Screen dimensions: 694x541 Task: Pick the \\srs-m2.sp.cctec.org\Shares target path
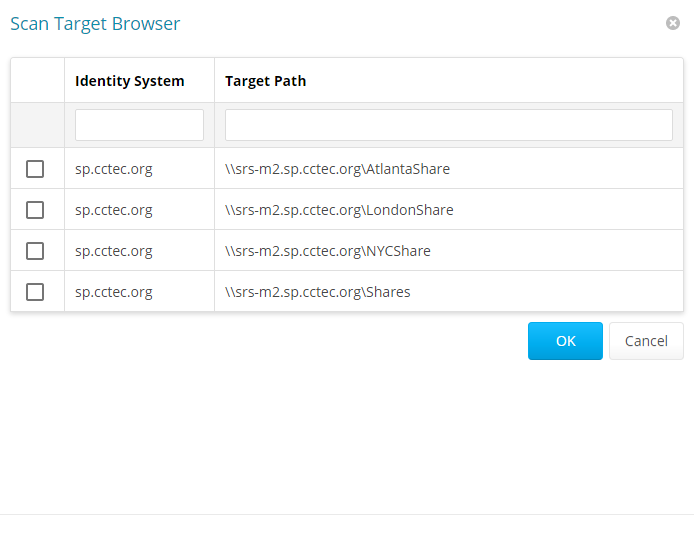[318, 292]
